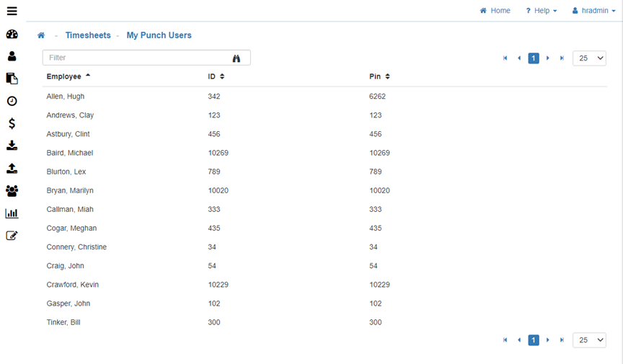Open the clock timesheet sidebar icon
Image resolution: width=623 pixels, height=364 pixels.
12,101
